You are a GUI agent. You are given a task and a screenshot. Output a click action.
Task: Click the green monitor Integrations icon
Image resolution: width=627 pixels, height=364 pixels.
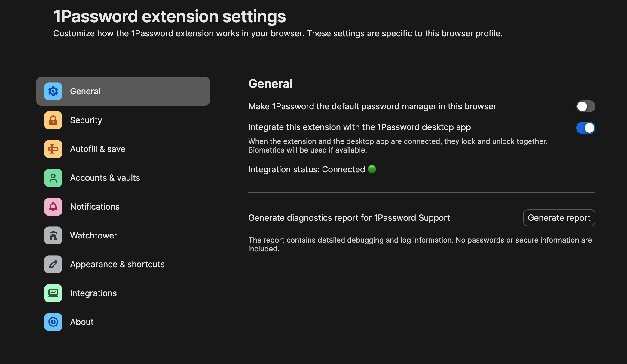click(x=53, y=293)
